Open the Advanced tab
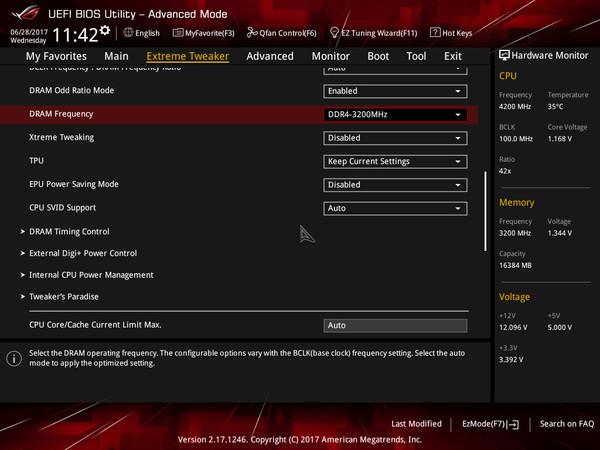The width and height of the screenshot is (600, 450). point(270,56)
